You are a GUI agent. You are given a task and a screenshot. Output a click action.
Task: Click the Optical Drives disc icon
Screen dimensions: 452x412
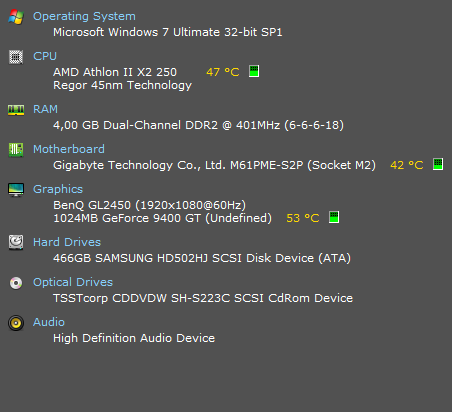tap(16, 283)
